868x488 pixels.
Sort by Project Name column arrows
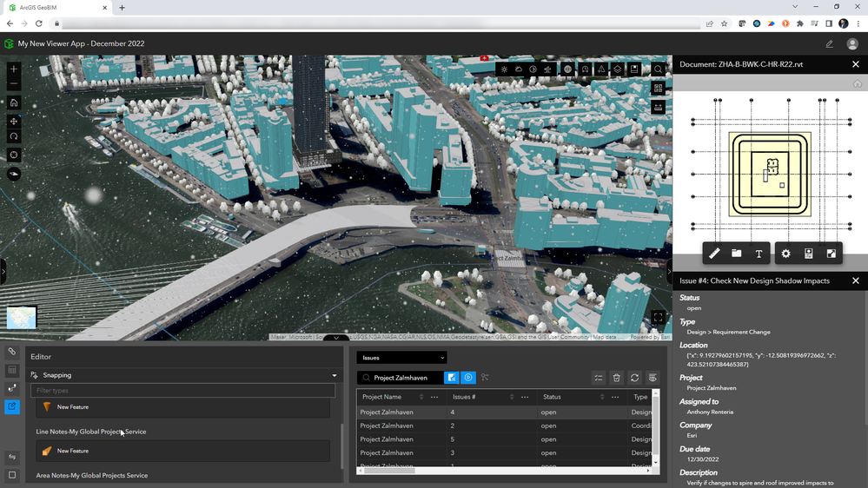pyautogui.click(x=421, y=397)
